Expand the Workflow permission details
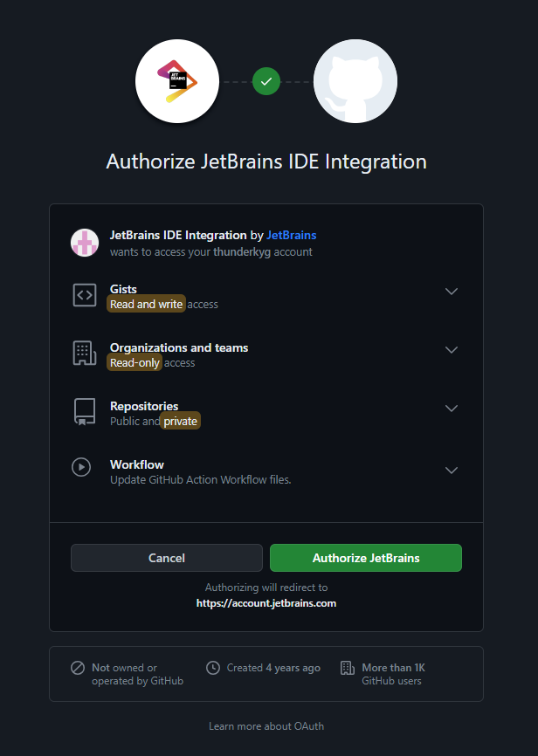538x756 pixels. coord(452,470)
